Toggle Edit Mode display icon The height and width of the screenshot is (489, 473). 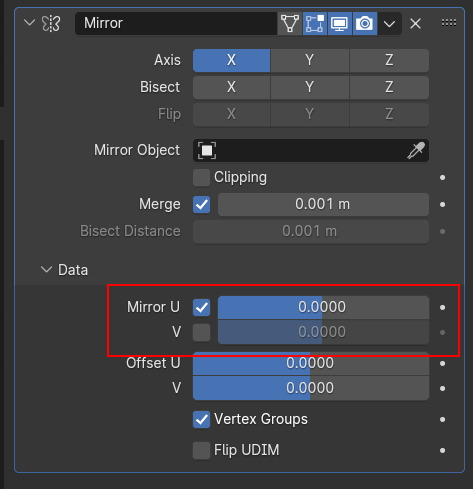pos(315,23)
